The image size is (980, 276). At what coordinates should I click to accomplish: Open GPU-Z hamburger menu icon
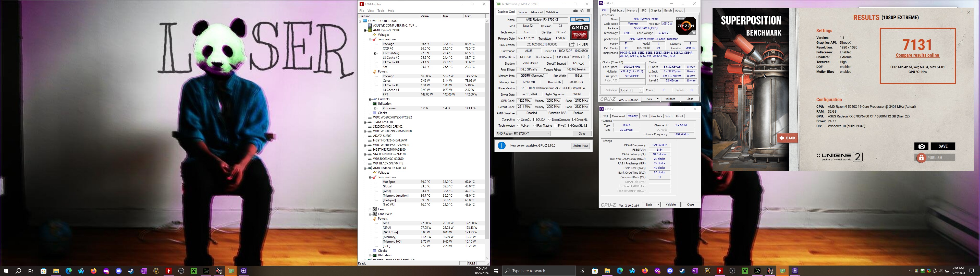click(x=589, y=11)
